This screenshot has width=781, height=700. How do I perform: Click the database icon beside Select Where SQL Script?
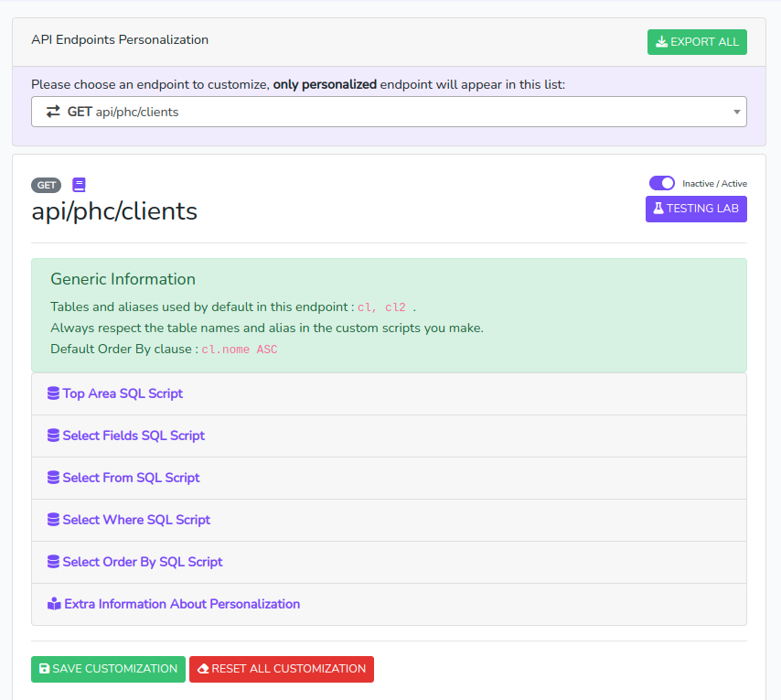pos(53,520)
